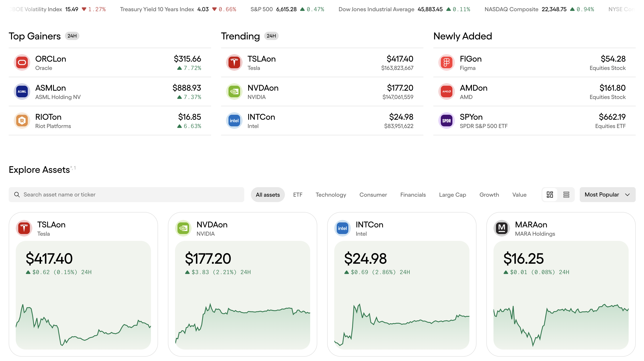The width and height of the screenshot is (644, 361).
Task: Click the NVIDIA logo in the Trending list
Action: coord(234,91)
